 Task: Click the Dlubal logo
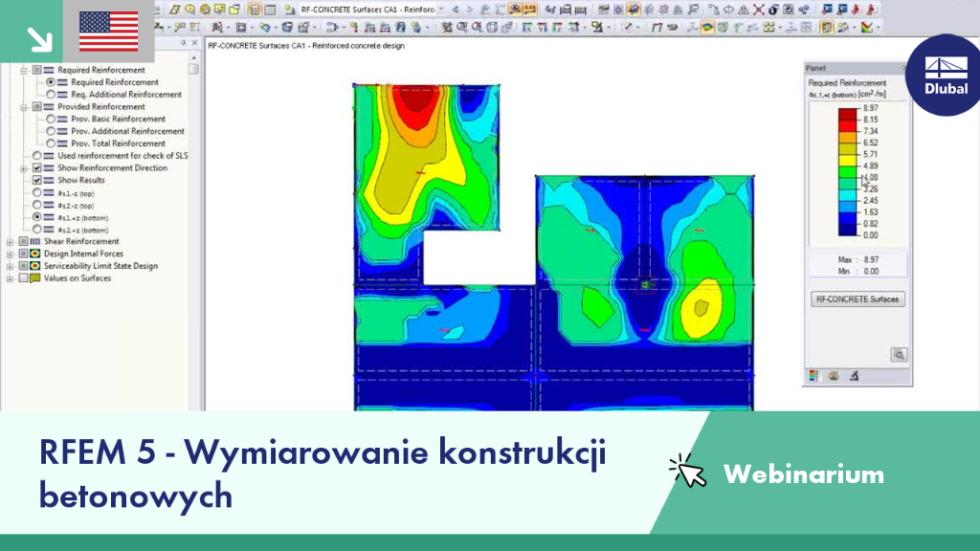click(945, 75)
